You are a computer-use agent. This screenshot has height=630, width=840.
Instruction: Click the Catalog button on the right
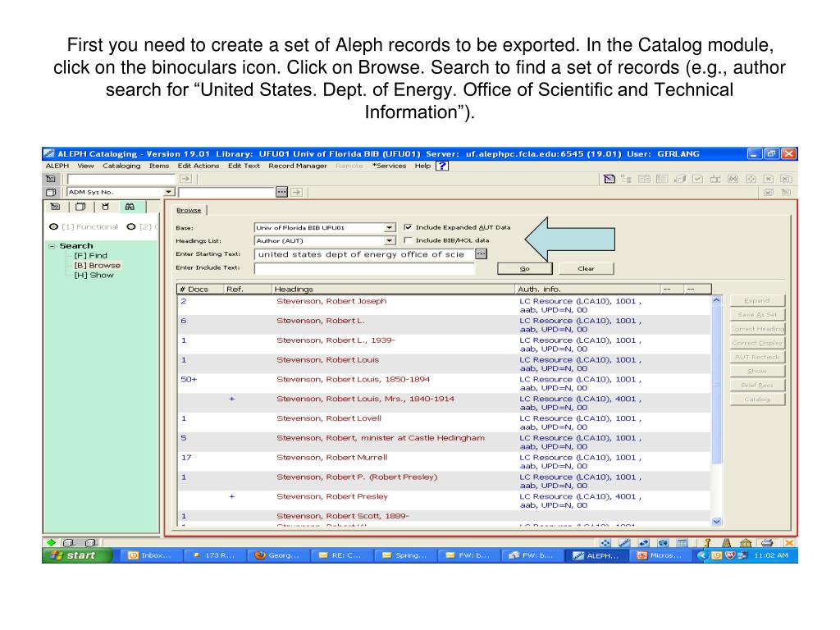pos(757,399)
